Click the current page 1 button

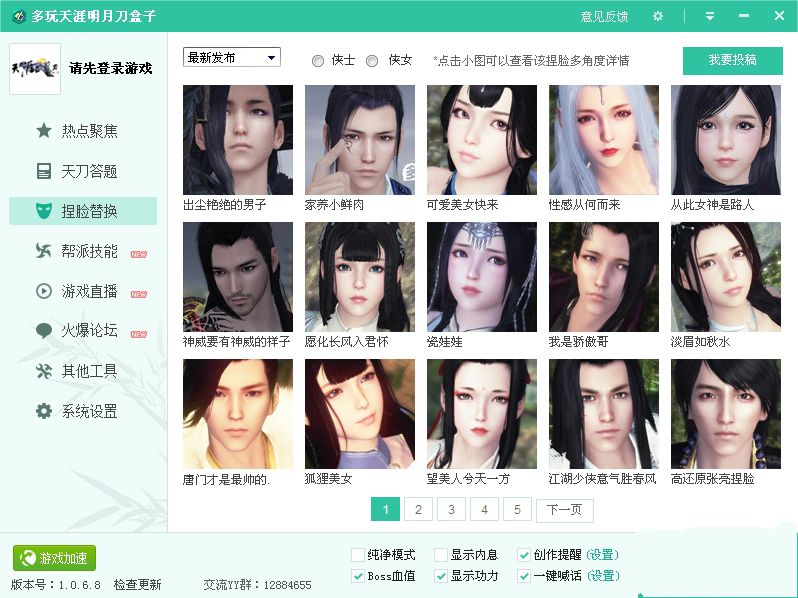[385, 509]
